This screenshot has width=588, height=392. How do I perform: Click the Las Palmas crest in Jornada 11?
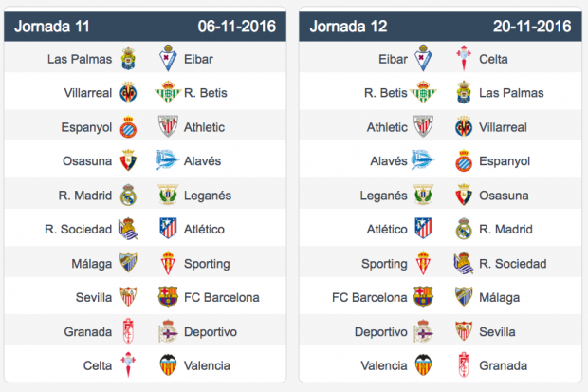[x=128, y=59]
